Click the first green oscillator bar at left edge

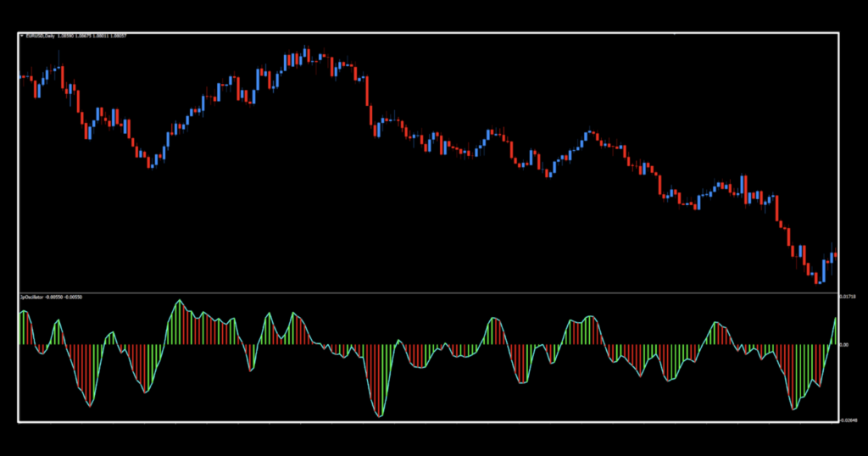[21, 327]
